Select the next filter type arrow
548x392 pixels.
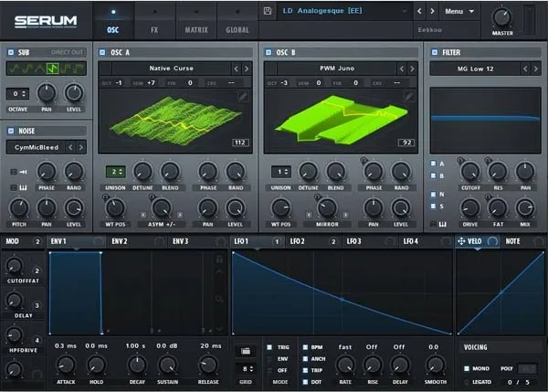click(535, 69)
